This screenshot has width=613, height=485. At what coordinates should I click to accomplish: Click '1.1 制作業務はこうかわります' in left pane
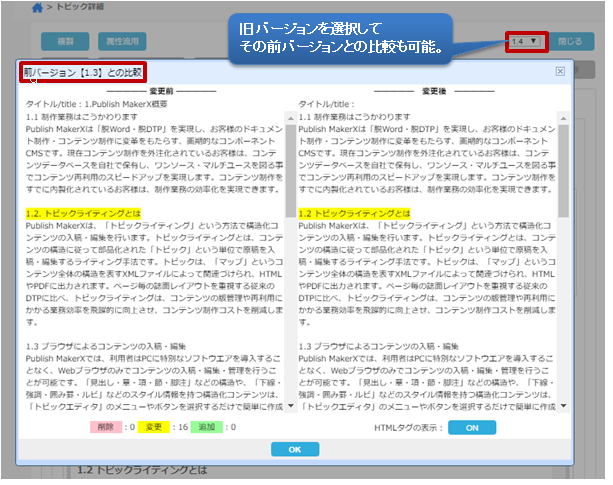82,117
